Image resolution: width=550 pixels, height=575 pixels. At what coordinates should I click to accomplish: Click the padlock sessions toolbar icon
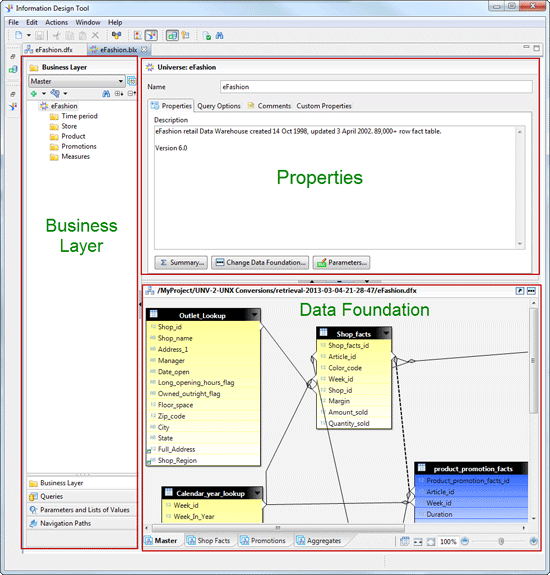(117, 35)
